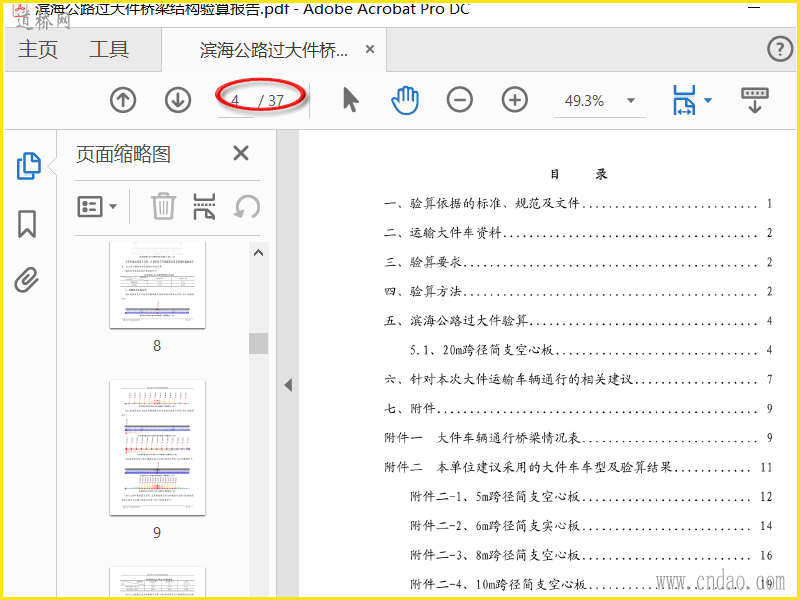The image size is (800, 600).
Task: Open the 49.3% zoom level dropdown
Action: click(x=631, y=101)
